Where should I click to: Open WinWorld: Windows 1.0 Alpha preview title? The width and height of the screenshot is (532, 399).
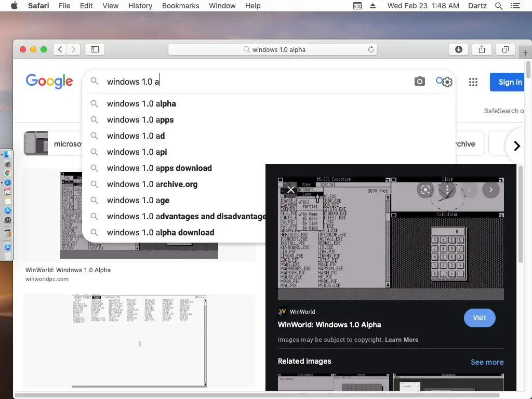tap(329, 325)
